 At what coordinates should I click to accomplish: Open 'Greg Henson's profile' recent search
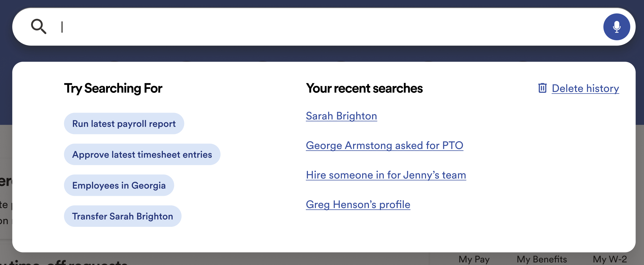pyautogui.click(x=358, y=205)
